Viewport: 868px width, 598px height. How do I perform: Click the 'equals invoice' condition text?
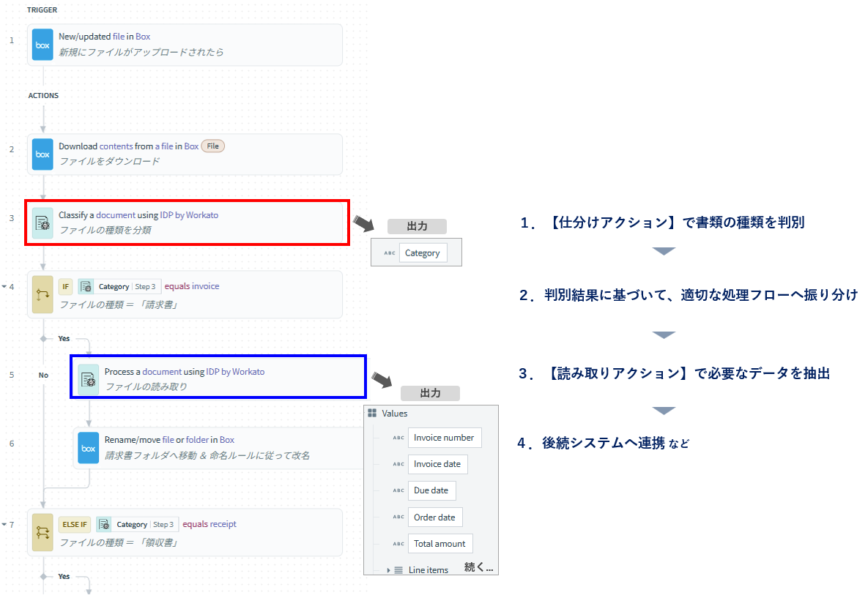(x=192, y=286)
